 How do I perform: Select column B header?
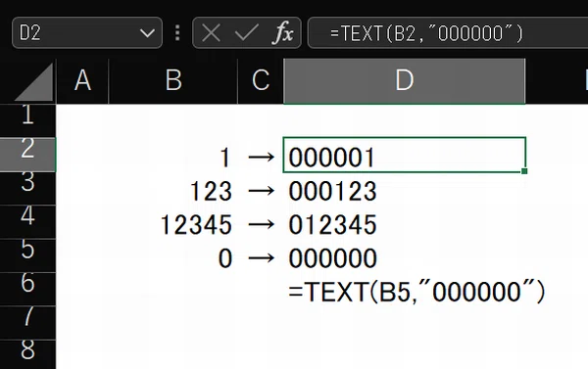(173, 81)
